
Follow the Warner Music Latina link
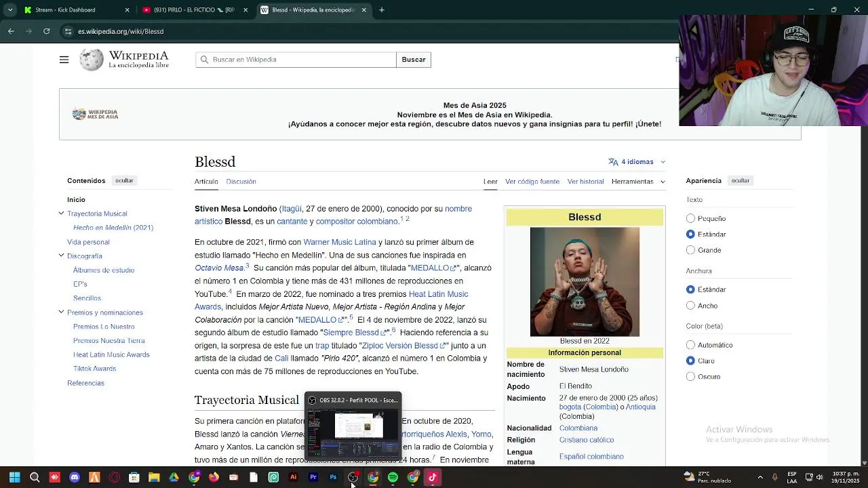pyautogui.click(x=340, y=242)
